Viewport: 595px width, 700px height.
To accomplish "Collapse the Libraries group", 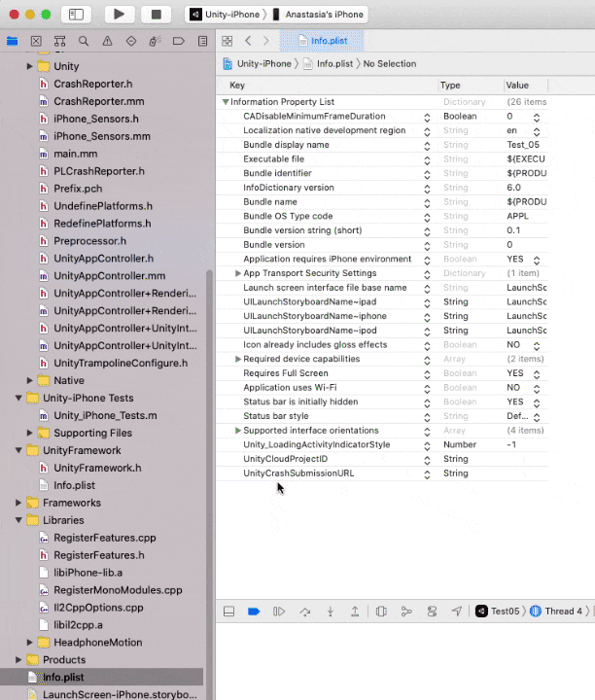I will (18, 520).
